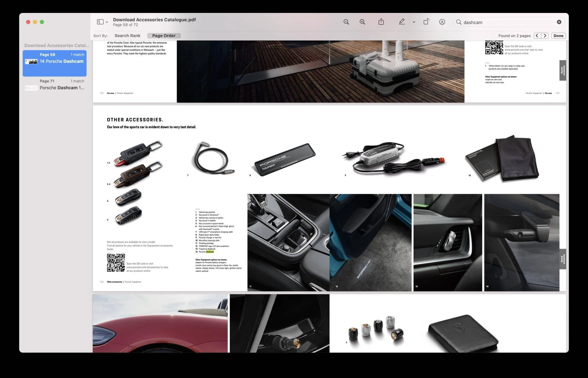
Task: Click the green full-screen window button
Action: [42, 22]
